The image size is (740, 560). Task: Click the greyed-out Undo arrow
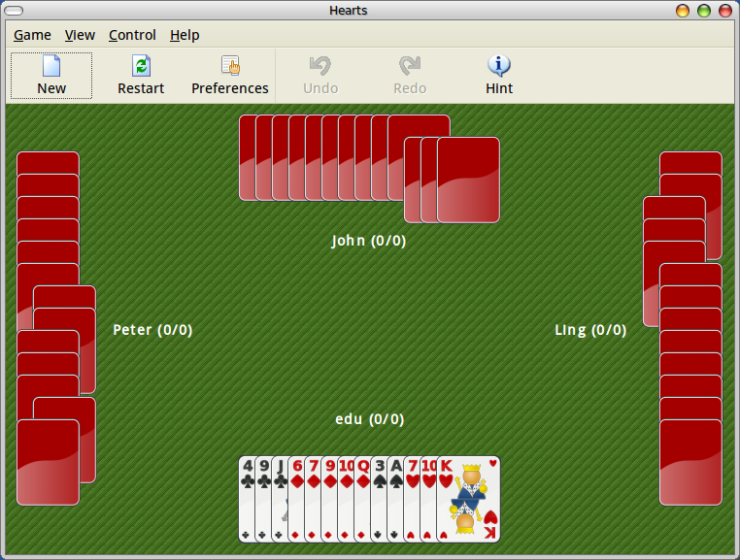point(320,76)
